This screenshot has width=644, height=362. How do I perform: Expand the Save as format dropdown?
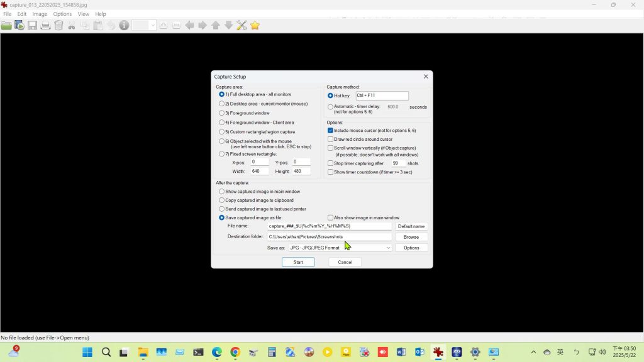[388, 248]
